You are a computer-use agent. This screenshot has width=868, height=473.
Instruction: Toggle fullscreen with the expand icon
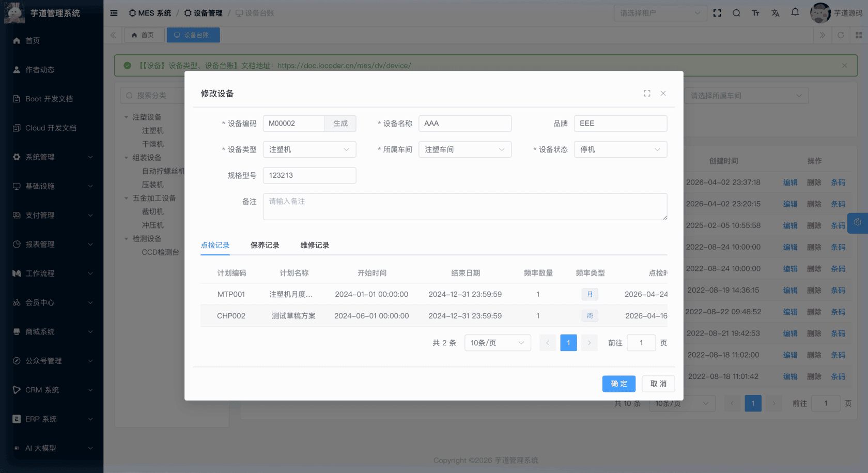tap(717, 12)
